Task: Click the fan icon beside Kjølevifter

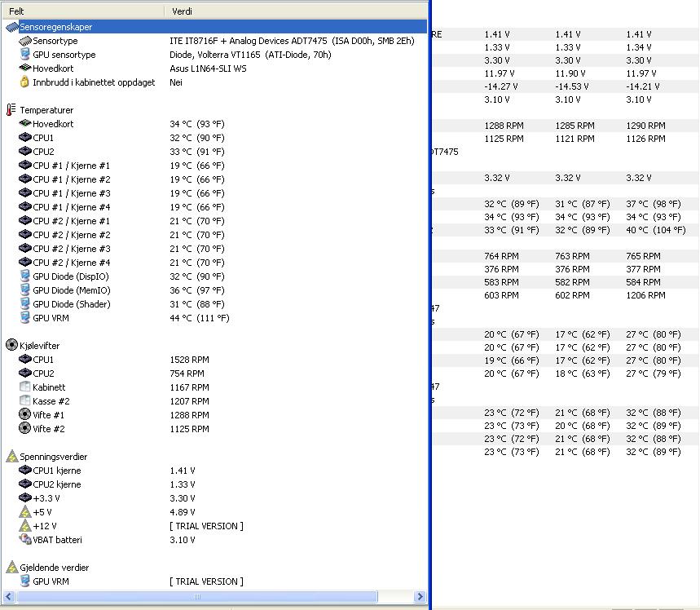Action: [11, 345]
